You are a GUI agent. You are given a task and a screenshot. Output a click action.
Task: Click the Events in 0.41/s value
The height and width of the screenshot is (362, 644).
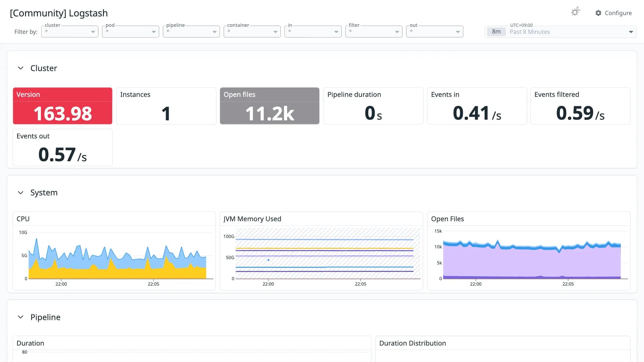pyautogui.click(x=477, y=113)
